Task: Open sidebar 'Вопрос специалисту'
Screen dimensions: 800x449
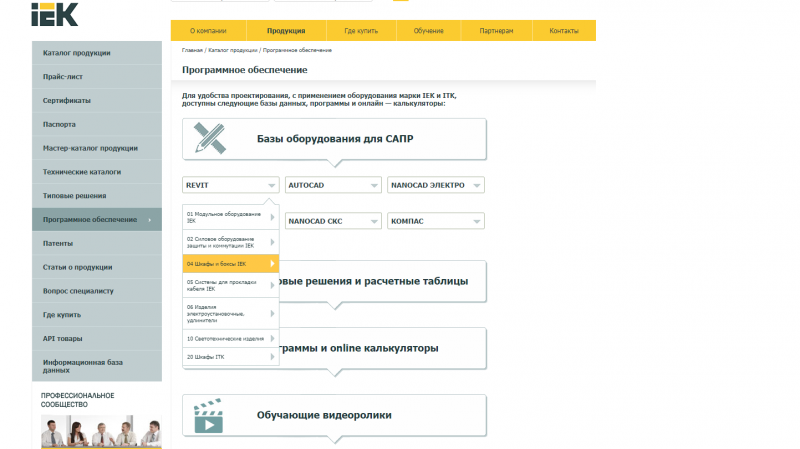Action: [x=97, y=291]
